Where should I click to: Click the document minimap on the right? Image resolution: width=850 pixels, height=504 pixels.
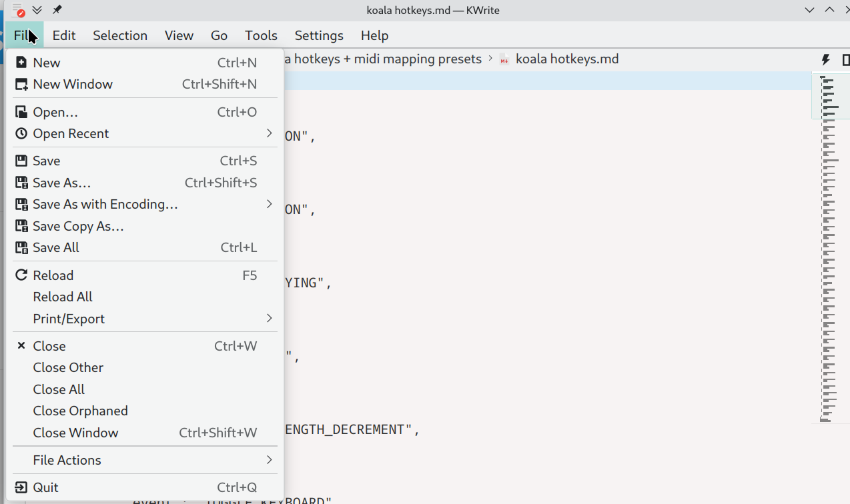[x=829, y=249]
